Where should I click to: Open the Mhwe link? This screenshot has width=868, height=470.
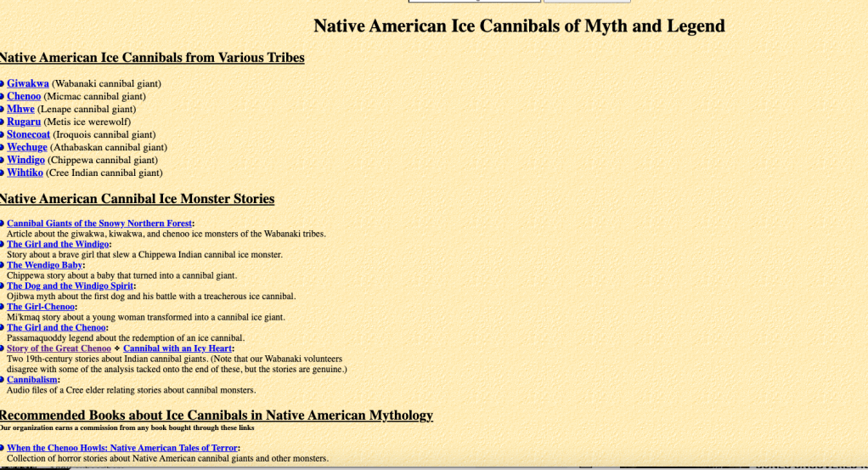tap(20, 109)
